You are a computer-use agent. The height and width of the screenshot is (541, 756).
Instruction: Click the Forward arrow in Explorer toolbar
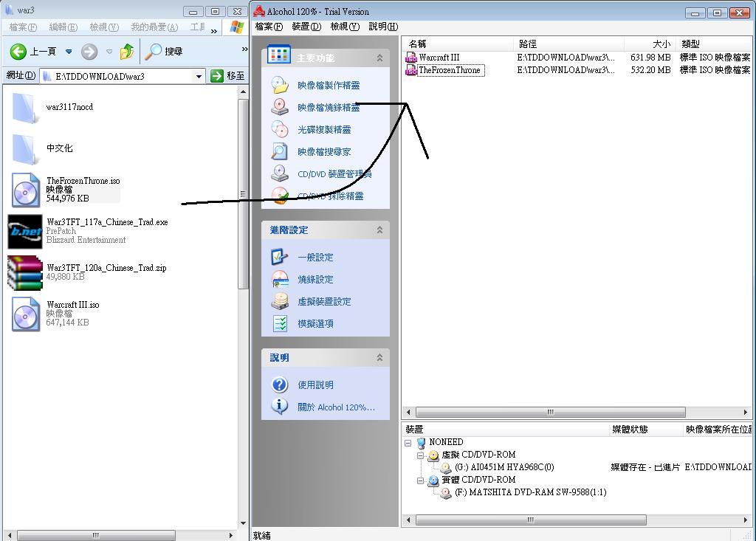click(x=89, y=52)
